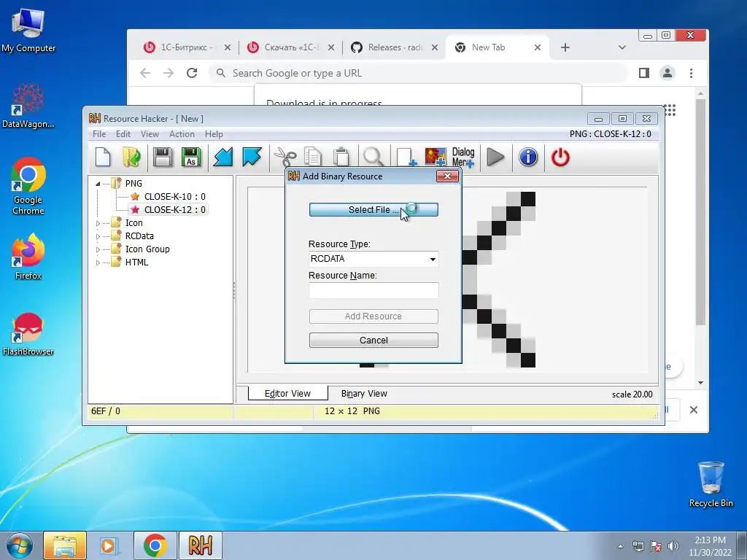
Task: Click the Cancel button in dialog
Action: click(373, 340)
